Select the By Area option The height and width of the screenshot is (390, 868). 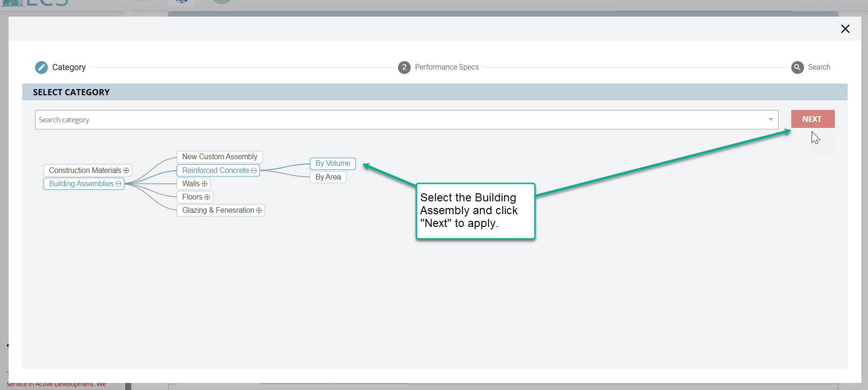click(x=328, y=177)
